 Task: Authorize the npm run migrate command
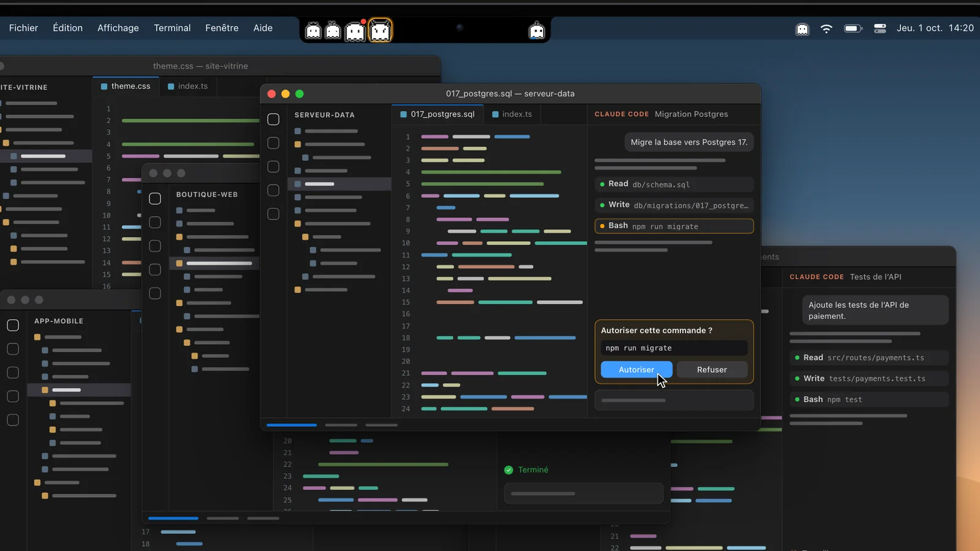point(636,370)
